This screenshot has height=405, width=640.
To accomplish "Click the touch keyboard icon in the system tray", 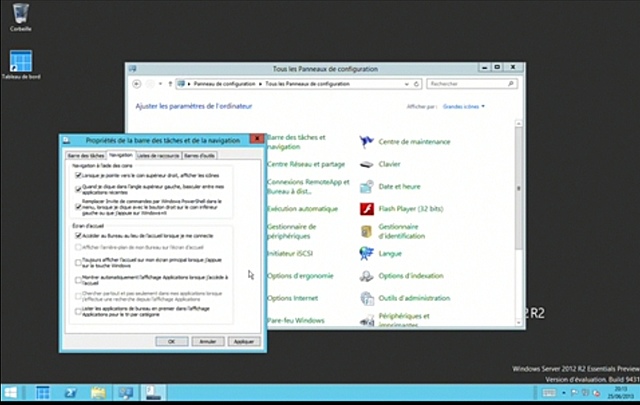I will coord(549,393).
